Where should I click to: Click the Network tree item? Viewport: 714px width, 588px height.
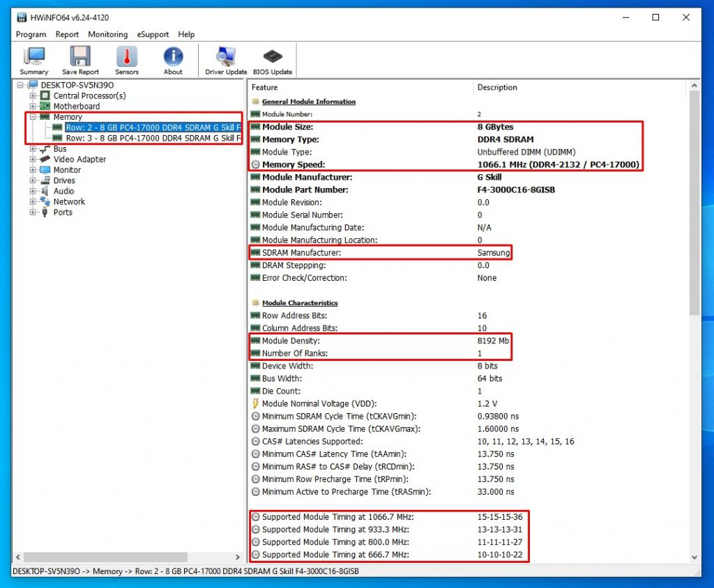(69, 202)
